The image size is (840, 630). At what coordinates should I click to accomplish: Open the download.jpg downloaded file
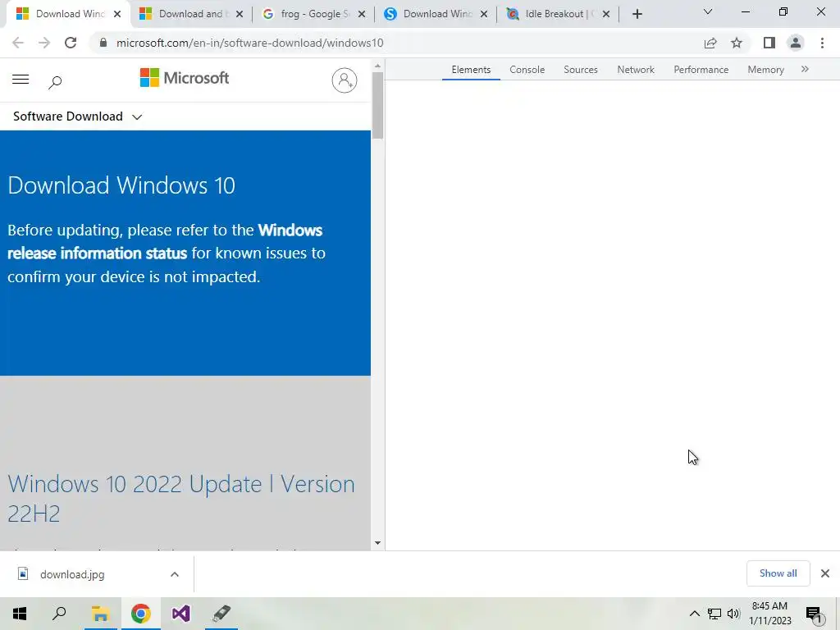(x=72, y=574)
